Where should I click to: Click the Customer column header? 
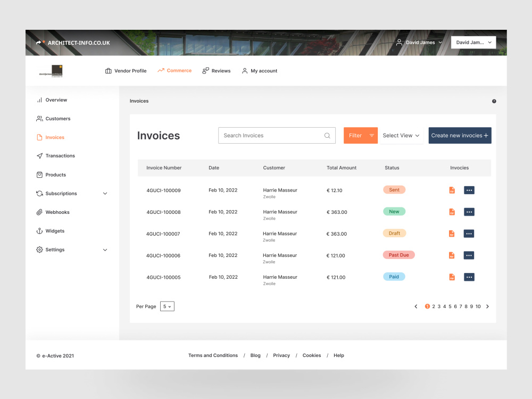pyautogui.click(x=274, y=168)
